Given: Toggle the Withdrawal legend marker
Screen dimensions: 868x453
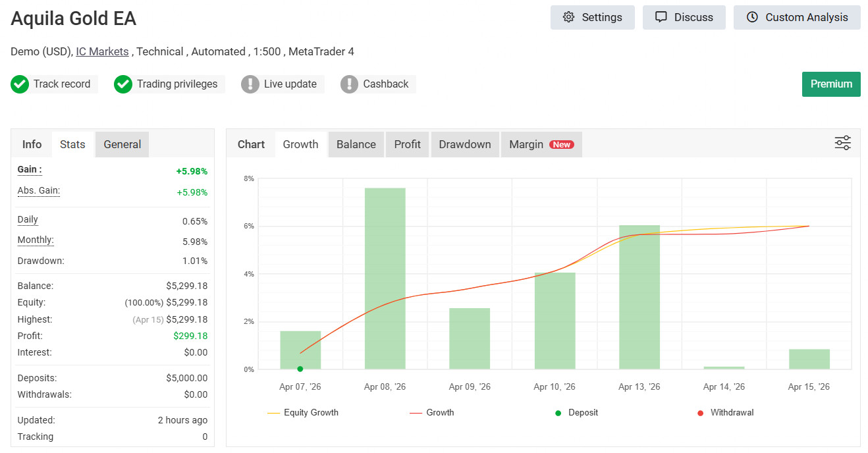Looking at the screenshot, I should click(x=725, y=413).
